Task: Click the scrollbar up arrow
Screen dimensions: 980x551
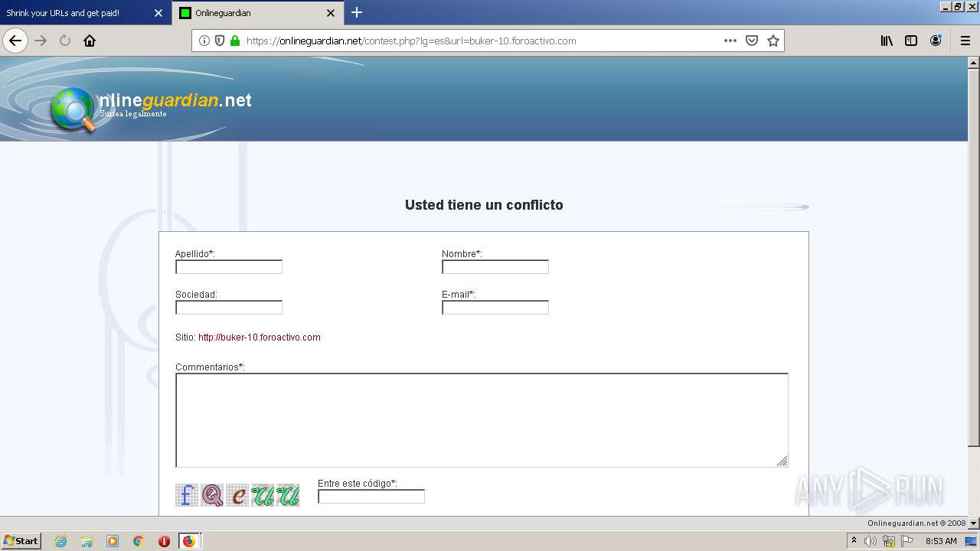Action: coord(974,63)
